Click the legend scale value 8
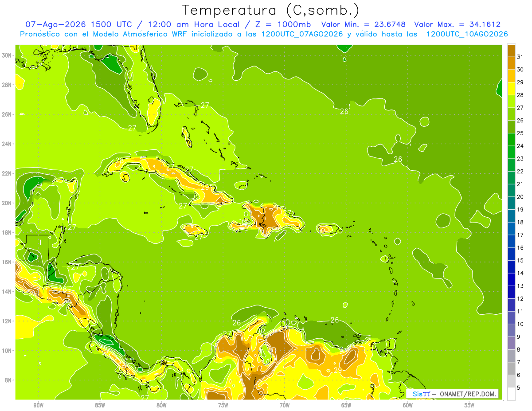The height and width of the screenshot is (411, 532). click(x=519, y=349)
